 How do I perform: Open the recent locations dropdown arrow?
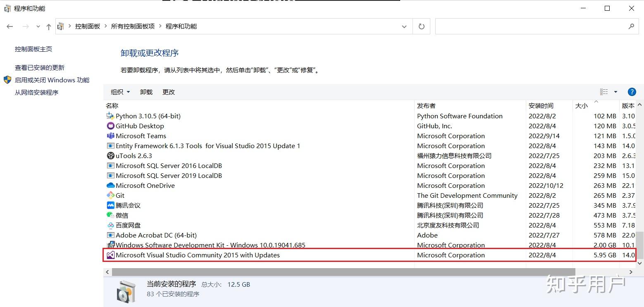(38, 26)
